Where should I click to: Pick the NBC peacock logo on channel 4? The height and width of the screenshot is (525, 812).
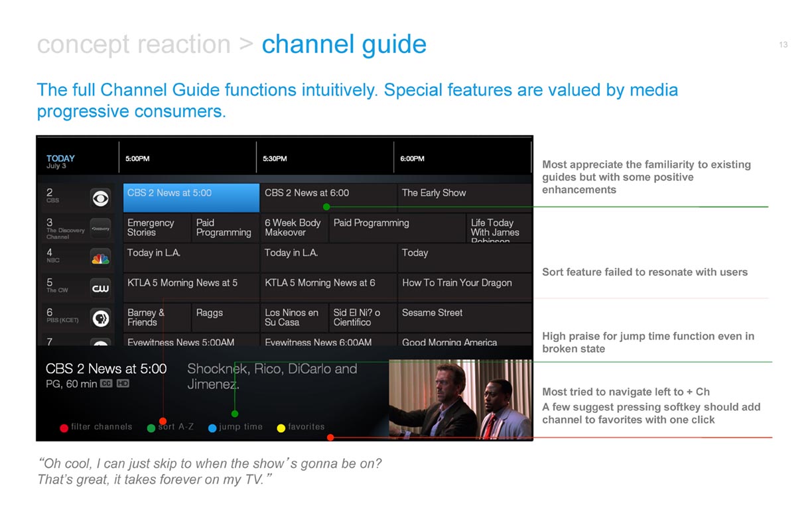(x=100, y=258)
